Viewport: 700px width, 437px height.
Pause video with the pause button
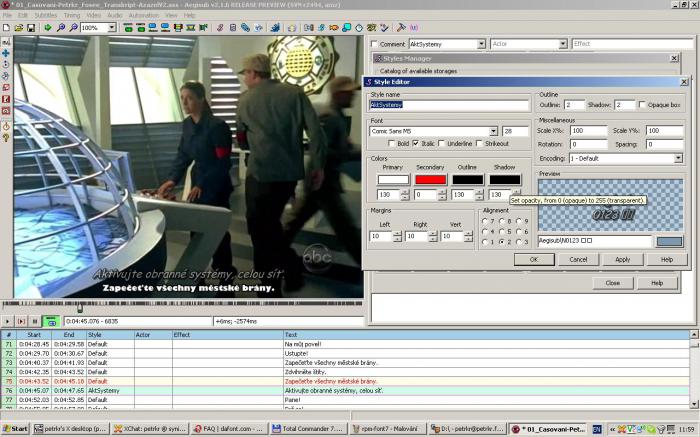35,321
